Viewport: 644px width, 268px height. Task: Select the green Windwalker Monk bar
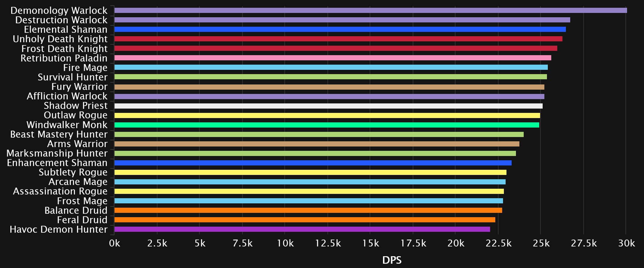coord(326,125)
